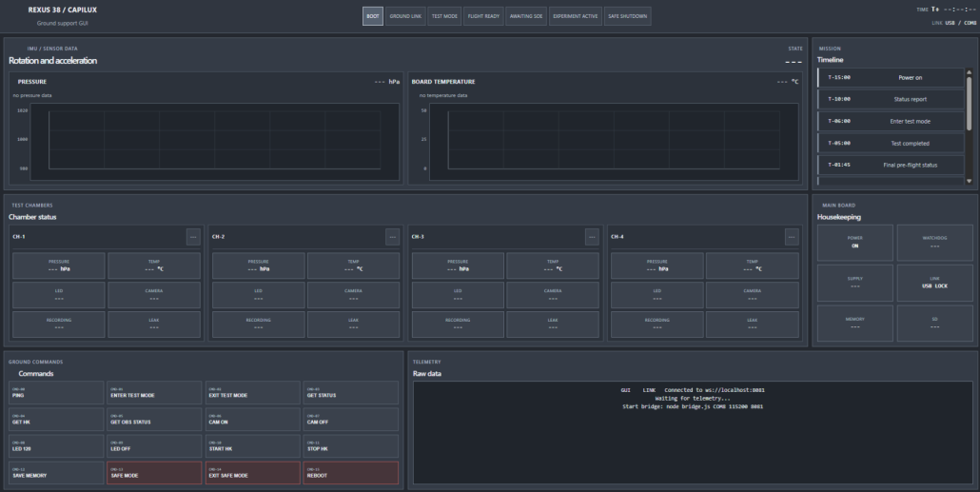Image resolution: width=980 pixels, height=492 pixels.
Task: Open the CH-3 status menu button
Action: click(592, 237)
